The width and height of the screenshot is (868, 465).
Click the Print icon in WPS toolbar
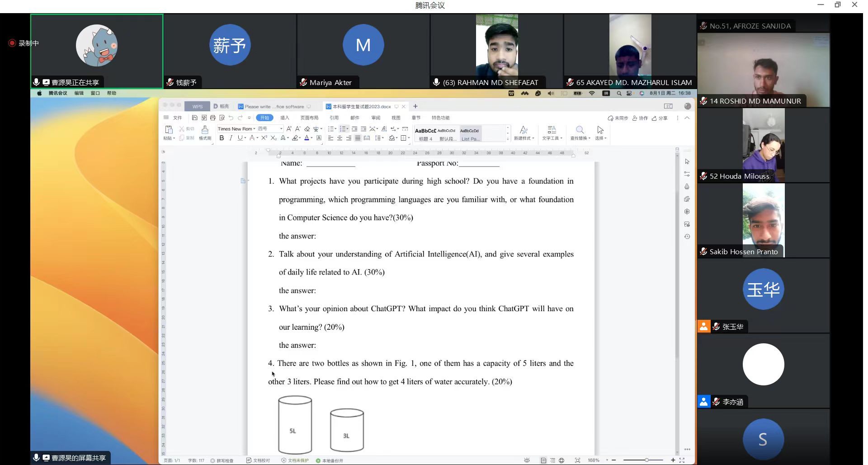(212, 118)
